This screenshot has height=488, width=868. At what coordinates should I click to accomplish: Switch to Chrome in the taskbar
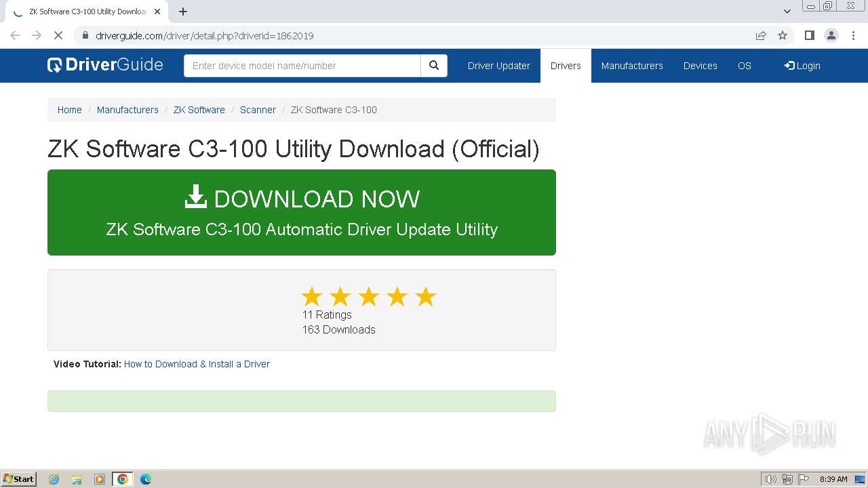point(123,479)
